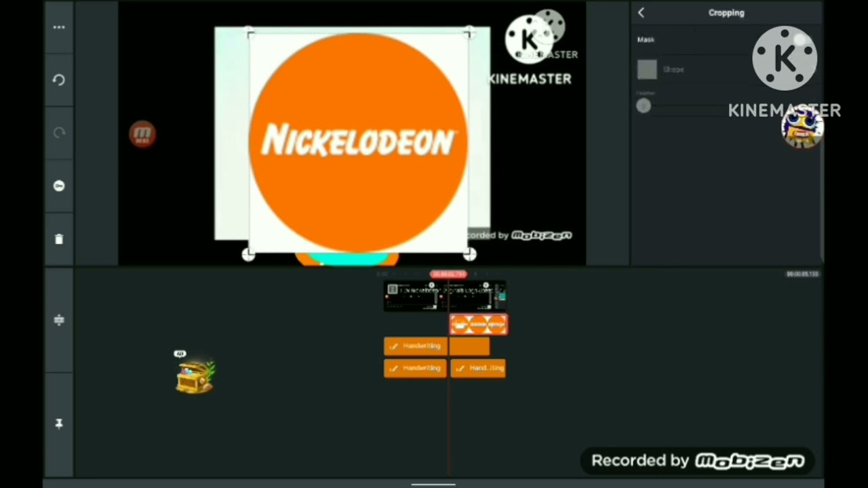The image size is (868, 488).
Task: Click the red playhead timecode marker
Action: click(448, 274)
